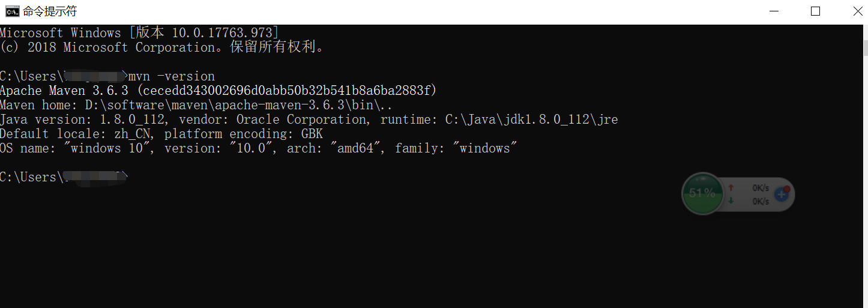
Task: Click the Apache Maven 3.6.3 output line
Action: click(x=218, y=91)
